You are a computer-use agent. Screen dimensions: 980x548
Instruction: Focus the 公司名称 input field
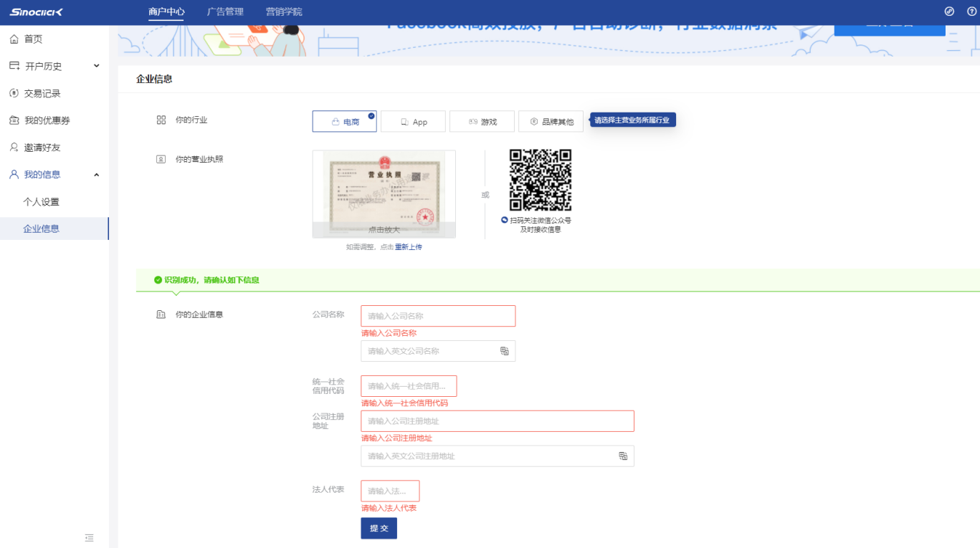437,316
